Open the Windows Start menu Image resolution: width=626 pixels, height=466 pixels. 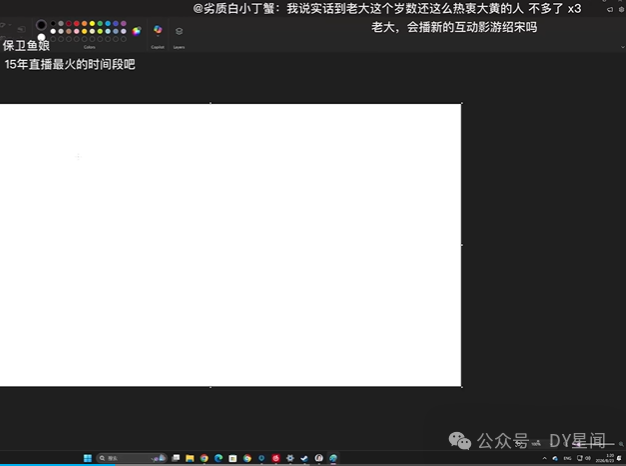pyautogui.click(x=87, y=458)
